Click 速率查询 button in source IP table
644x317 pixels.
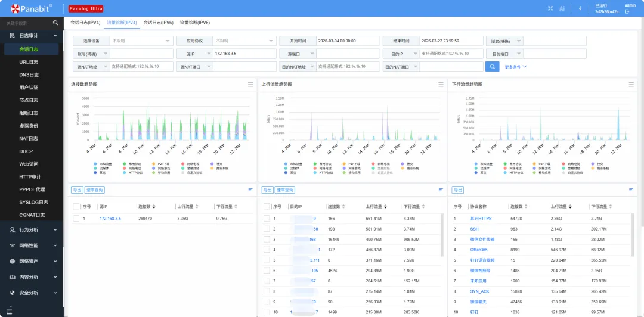(94, 189)
